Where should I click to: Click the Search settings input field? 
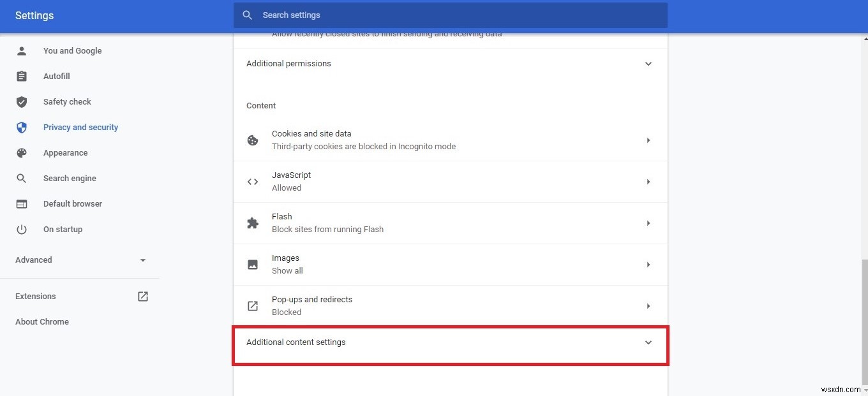451,15
